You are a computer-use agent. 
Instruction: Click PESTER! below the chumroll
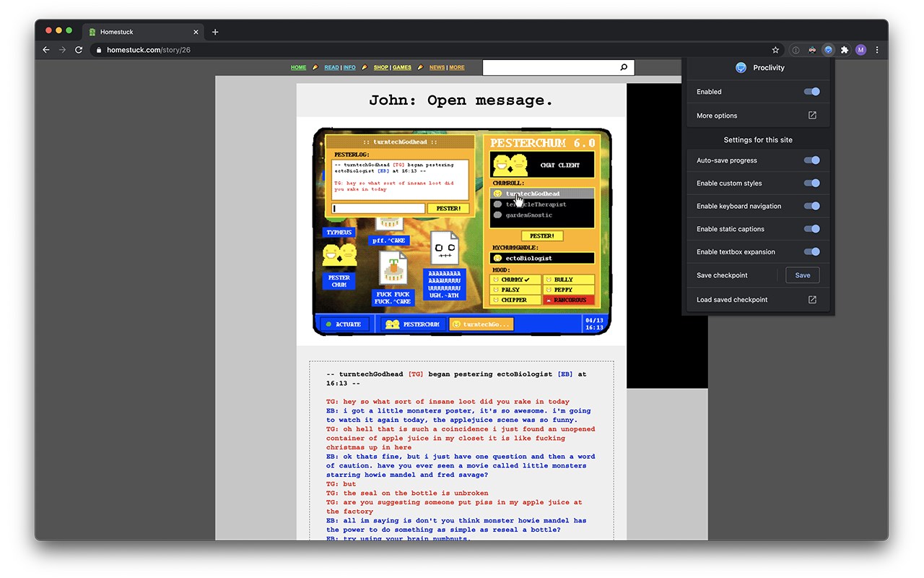tap(542, 236)
